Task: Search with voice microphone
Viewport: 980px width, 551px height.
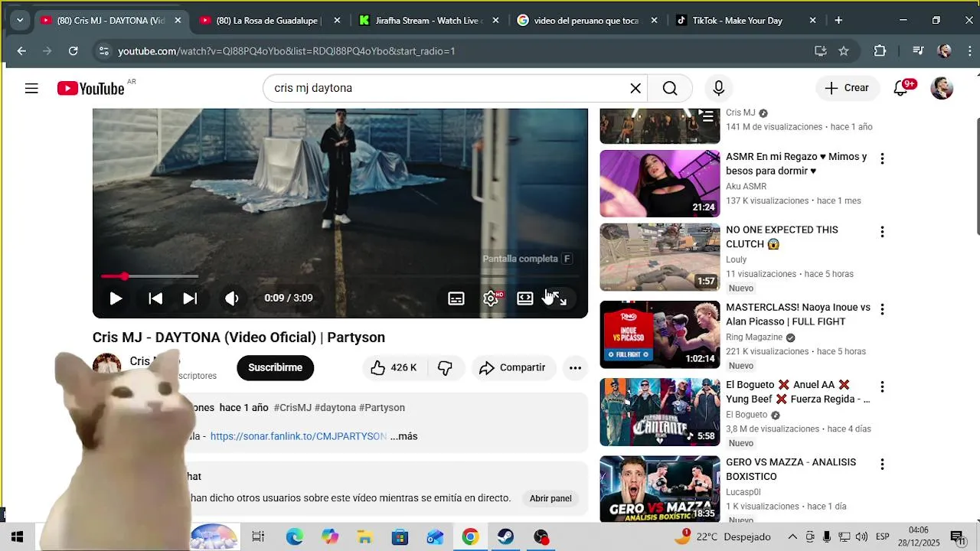Action: 718,88
